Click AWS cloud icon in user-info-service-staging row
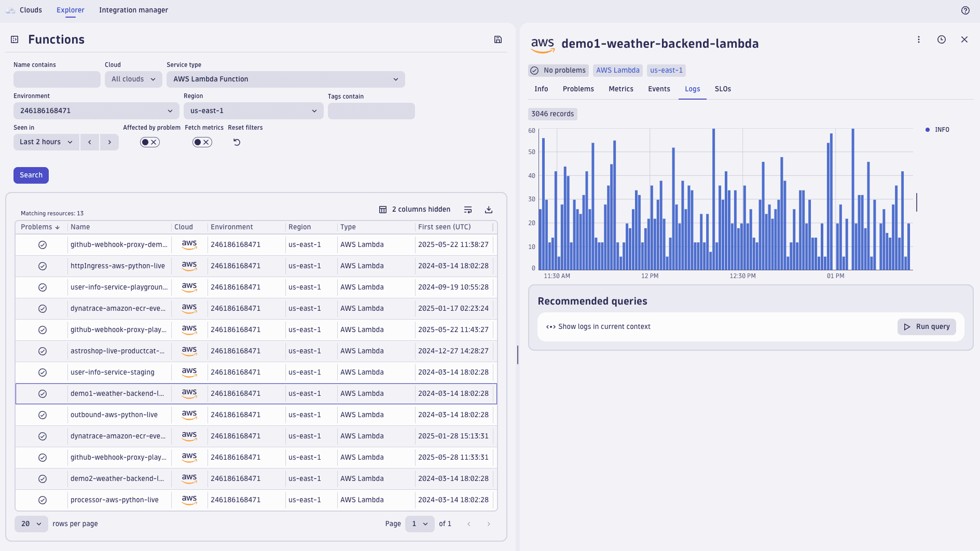This screenshot has height=551, width=980. pos(189,372)
